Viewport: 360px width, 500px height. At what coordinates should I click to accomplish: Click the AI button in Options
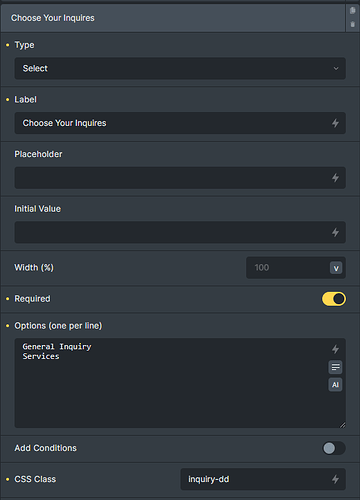coord(335,385)
